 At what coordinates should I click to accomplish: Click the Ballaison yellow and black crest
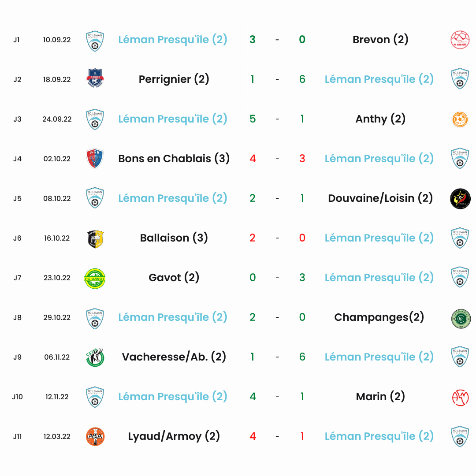pos(95,239)
